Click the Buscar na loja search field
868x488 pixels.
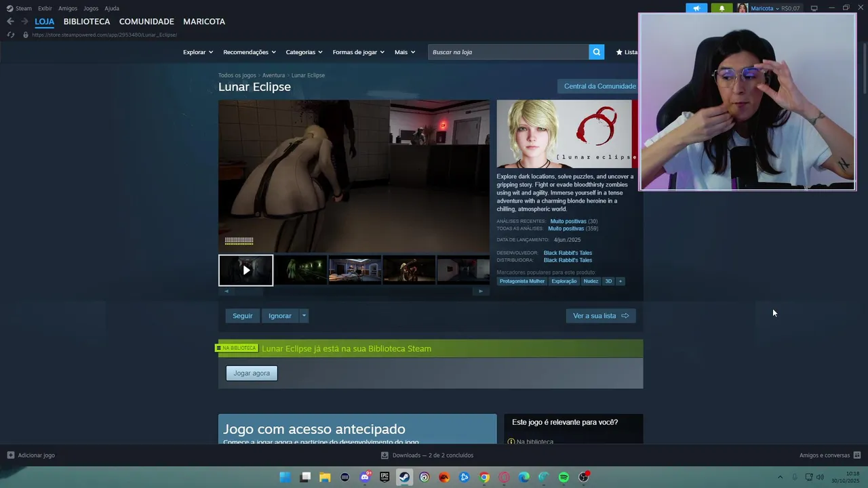[x=509, y=52]
